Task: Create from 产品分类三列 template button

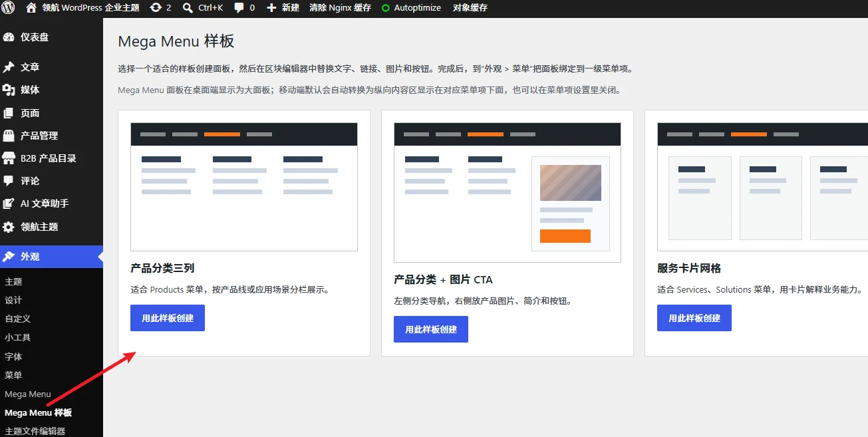Action: coord(168,318)
